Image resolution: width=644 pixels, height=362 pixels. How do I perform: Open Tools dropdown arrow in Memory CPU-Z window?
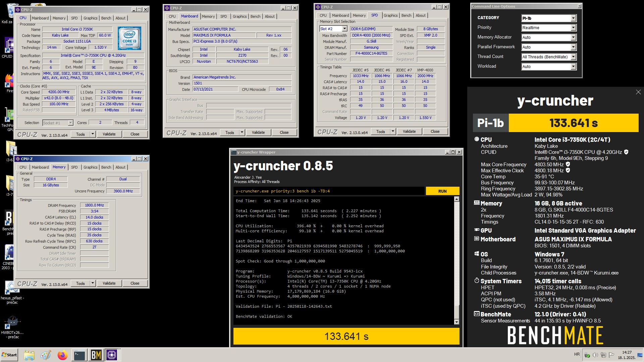click(x=93, y=283)
